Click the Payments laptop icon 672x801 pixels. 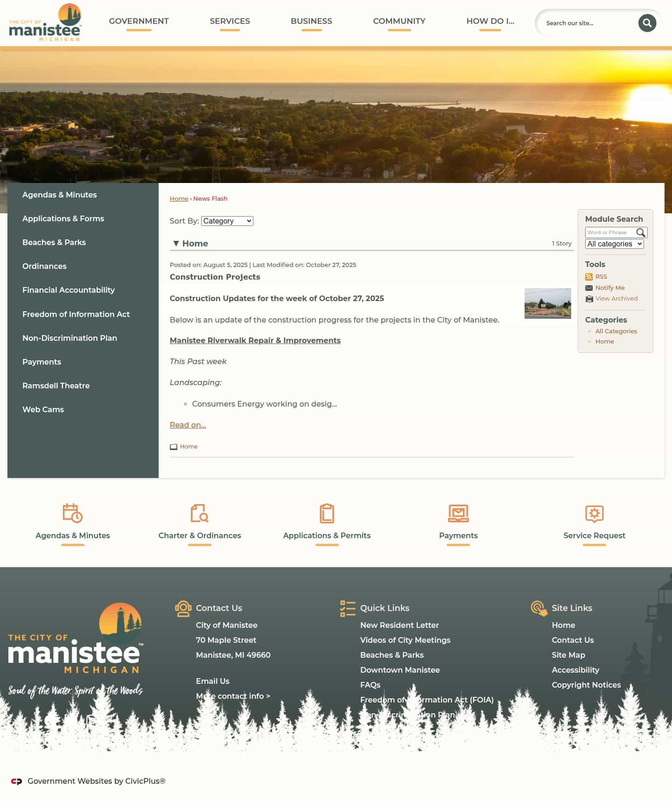click(x=458, y=513)
